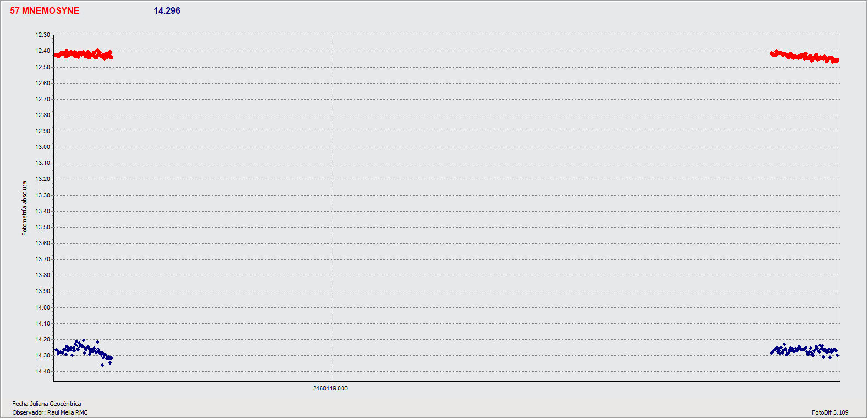Click the 57 MNEMOSYNE title text
Image resolution: width=868 pixels, height=419 pixels.
(x=45, y=11)
